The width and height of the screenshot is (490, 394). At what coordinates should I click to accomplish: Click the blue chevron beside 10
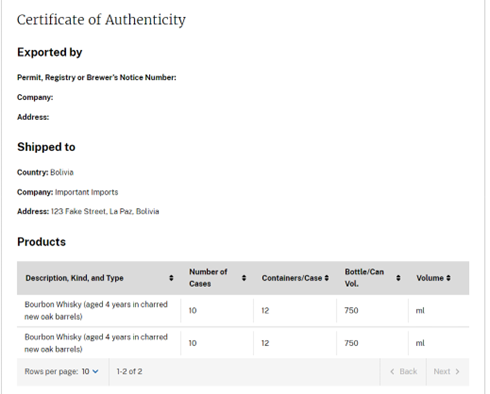click(95, 371)
